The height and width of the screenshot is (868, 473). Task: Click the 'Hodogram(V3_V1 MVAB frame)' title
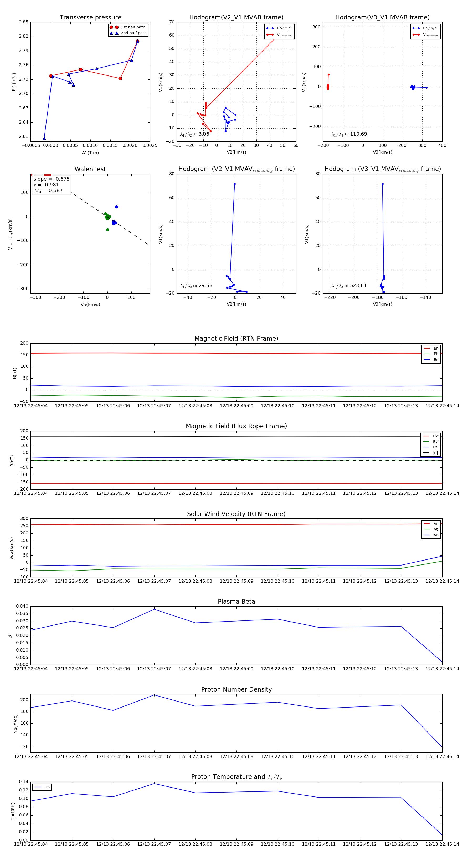click(x=382, y=18)
